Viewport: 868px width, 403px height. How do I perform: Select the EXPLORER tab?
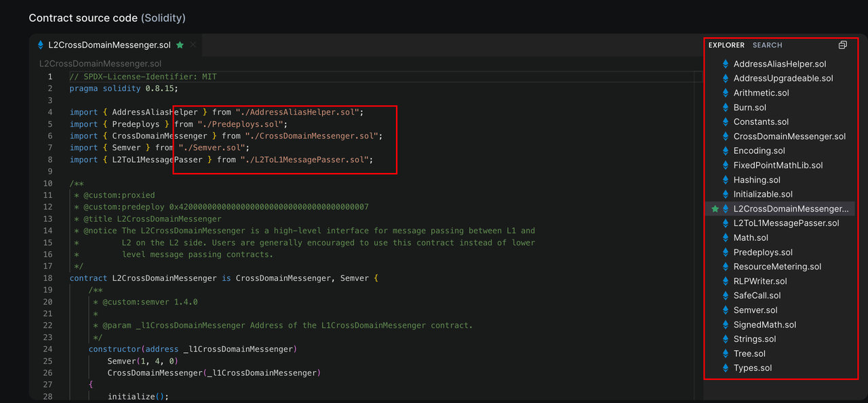click(726, 45)
